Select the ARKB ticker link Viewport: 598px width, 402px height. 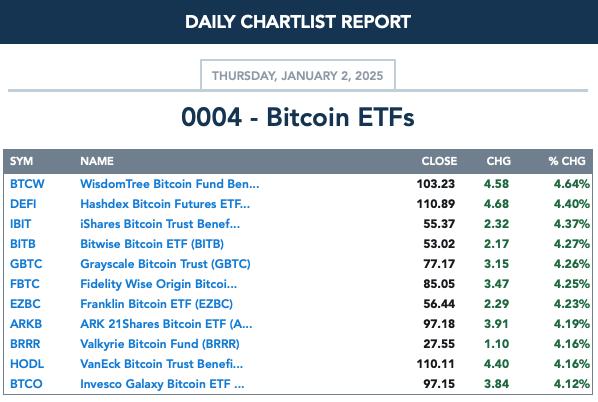(26, 324)
